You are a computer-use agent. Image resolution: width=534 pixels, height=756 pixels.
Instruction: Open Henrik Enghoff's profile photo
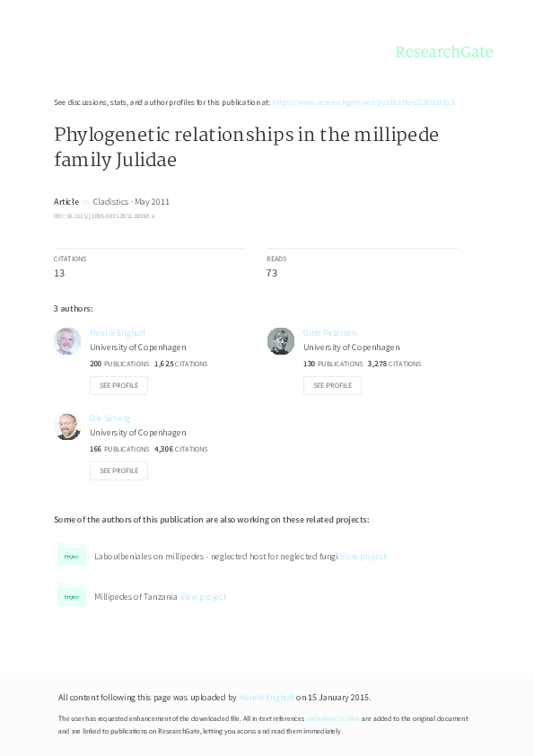67,341
